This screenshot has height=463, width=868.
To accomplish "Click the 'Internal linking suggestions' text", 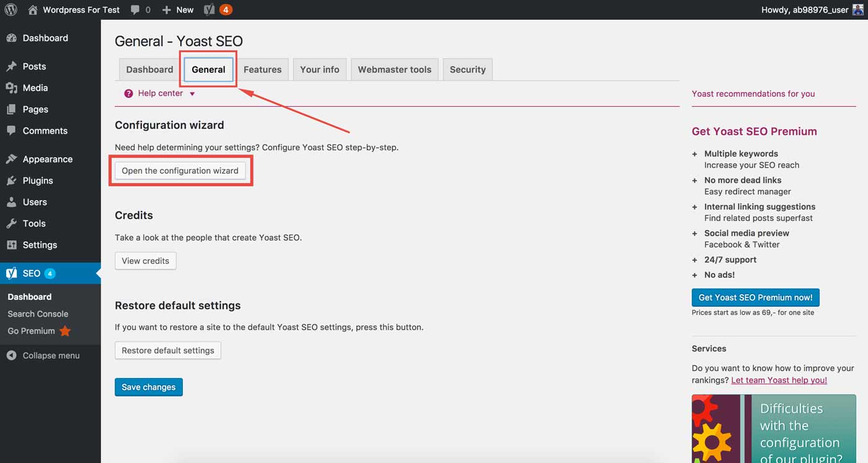I will click(759, 207).
